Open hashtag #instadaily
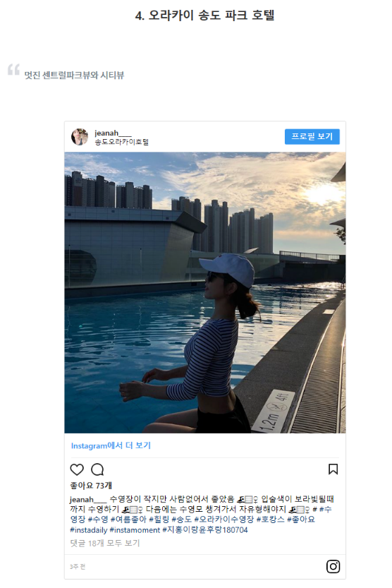 pyautogui.click(x=89, y=530)
